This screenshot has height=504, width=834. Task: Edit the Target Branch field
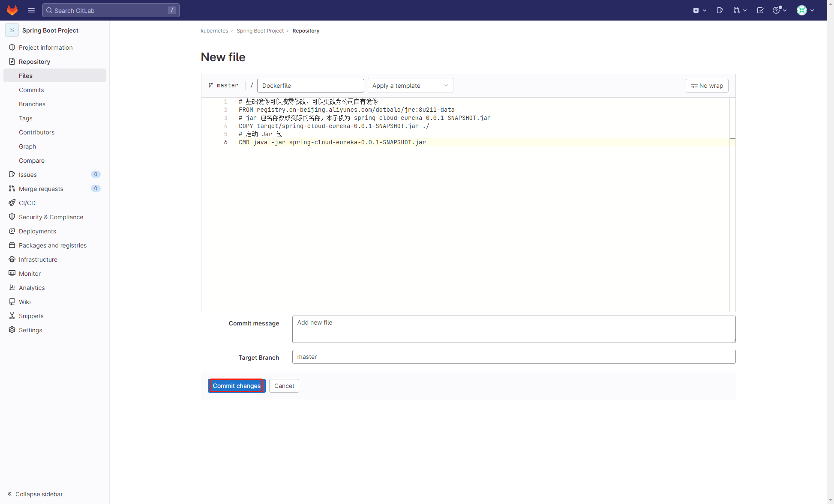514,357
